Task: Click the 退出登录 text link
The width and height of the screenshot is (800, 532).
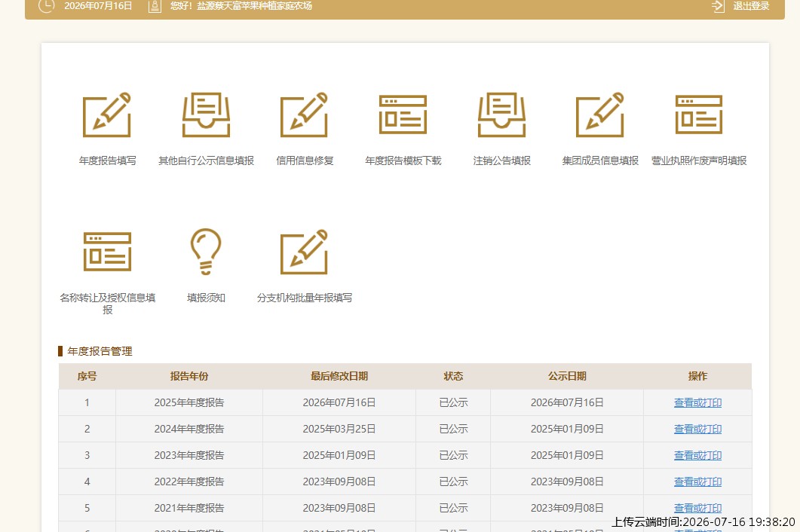Action: [x=751, y=6]
